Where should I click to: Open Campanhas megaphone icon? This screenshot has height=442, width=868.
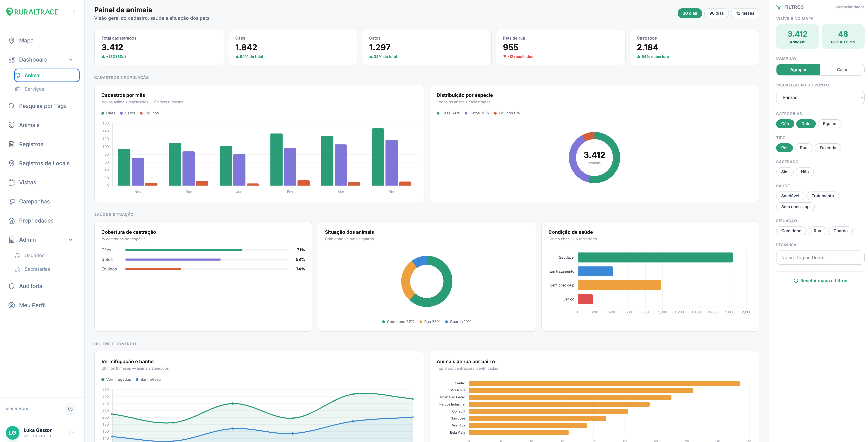coord(11,201)
